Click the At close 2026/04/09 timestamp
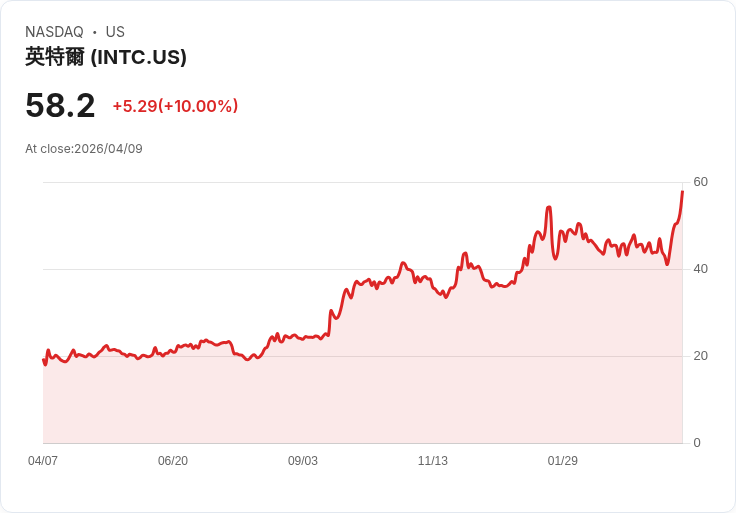736x513 pixels. (x=84, y=149)
